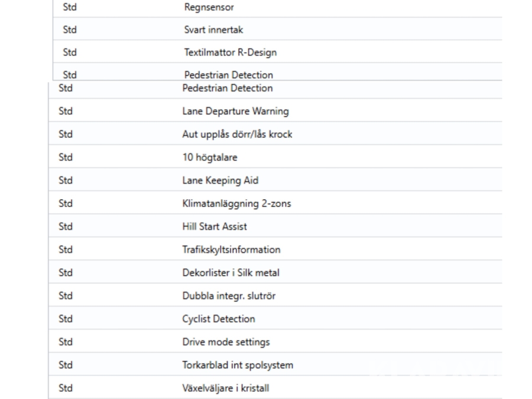Click the Std cell beside 10 högtalare

66,157
